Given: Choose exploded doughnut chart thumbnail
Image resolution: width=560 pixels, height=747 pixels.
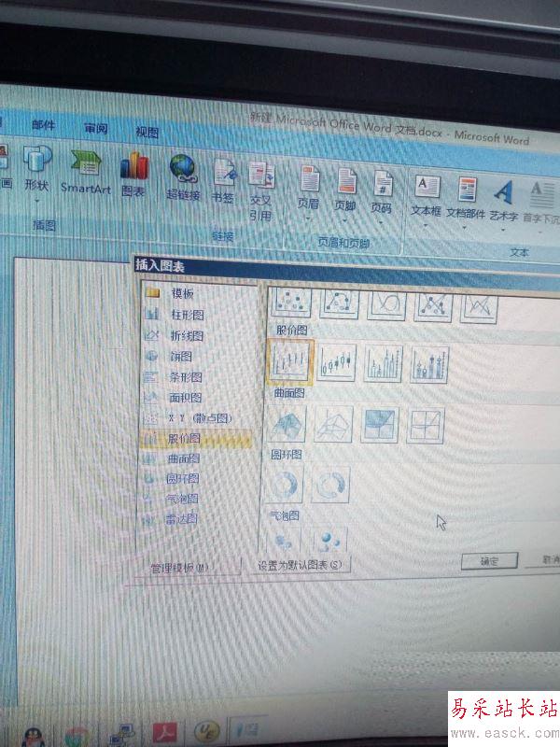Looking at the screenshot, I should click(x=330, y=485).
